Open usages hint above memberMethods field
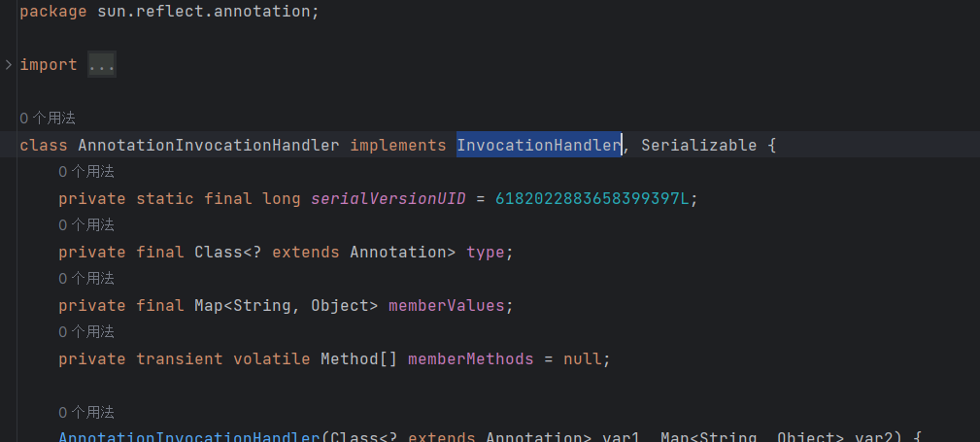 coord(86,332)
